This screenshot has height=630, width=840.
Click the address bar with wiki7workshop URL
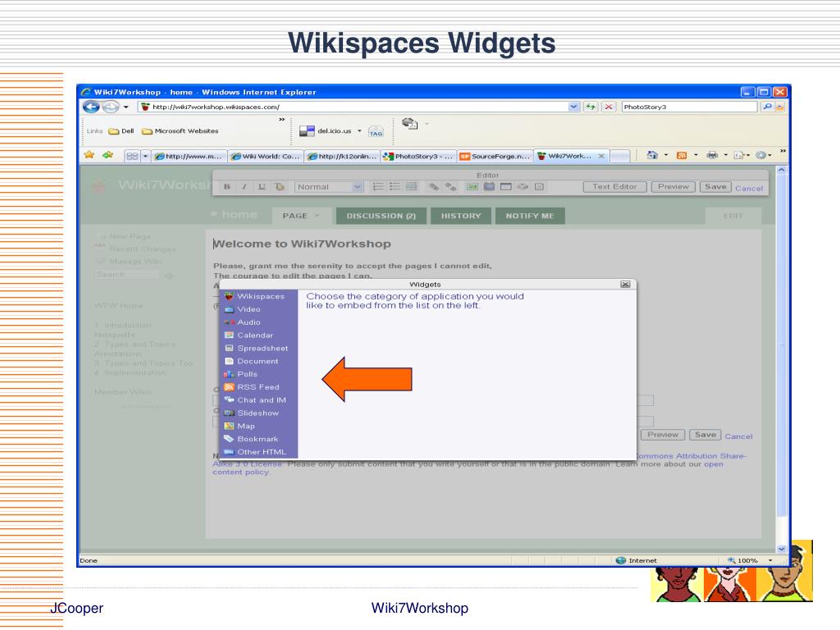click(x=353, y=107)
